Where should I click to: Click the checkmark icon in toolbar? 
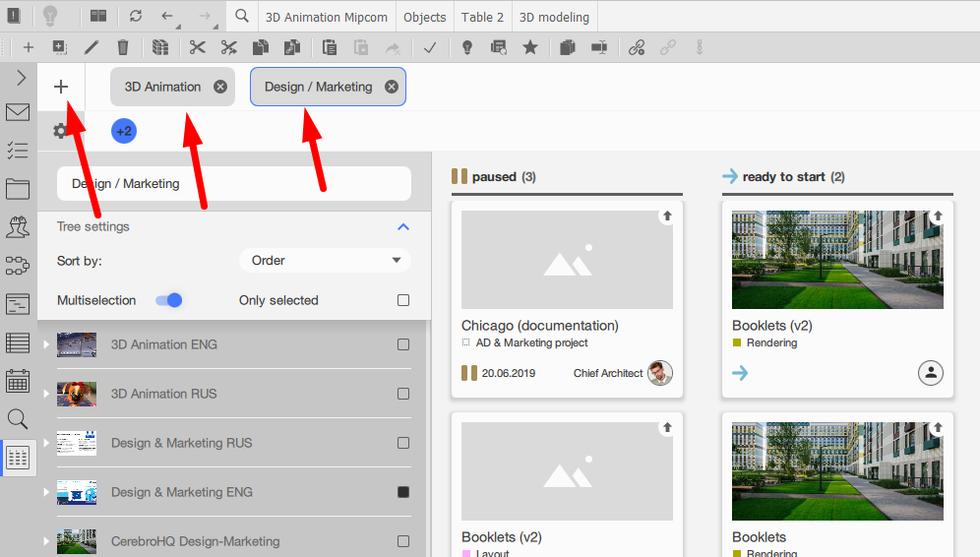click(x=430, y=47)
